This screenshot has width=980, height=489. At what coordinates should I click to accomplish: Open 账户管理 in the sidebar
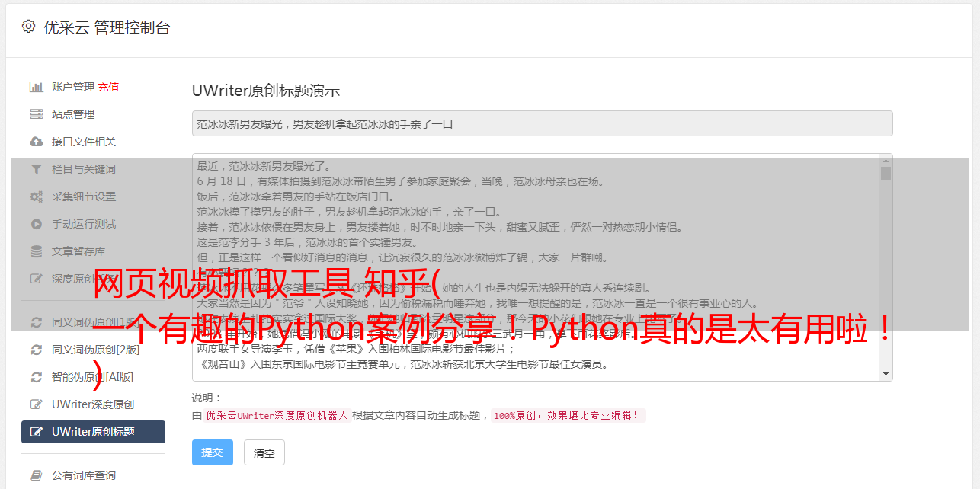[73, 87]
